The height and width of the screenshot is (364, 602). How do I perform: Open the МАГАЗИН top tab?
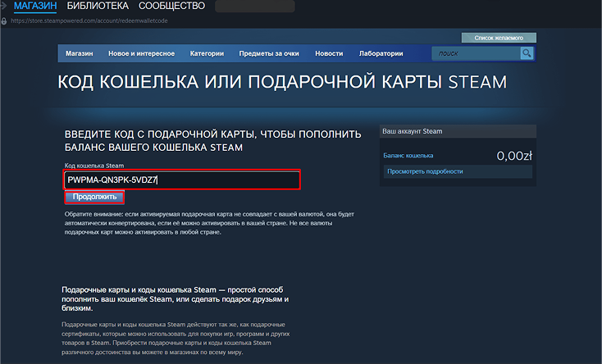coord(35,6)
